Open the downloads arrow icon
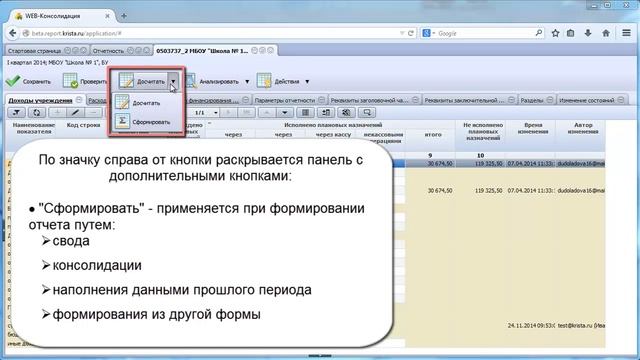 (588, 33)
